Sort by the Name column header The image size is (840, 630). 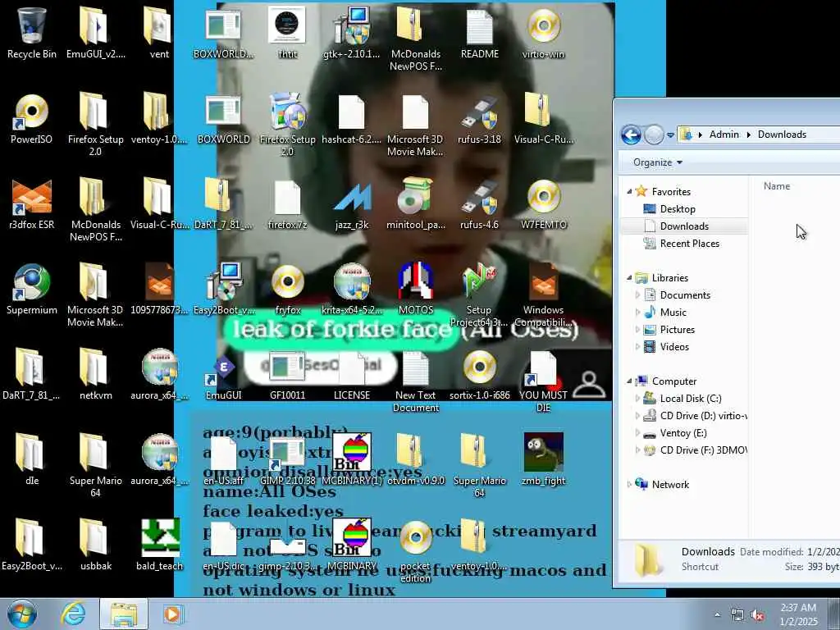[777, 186]
